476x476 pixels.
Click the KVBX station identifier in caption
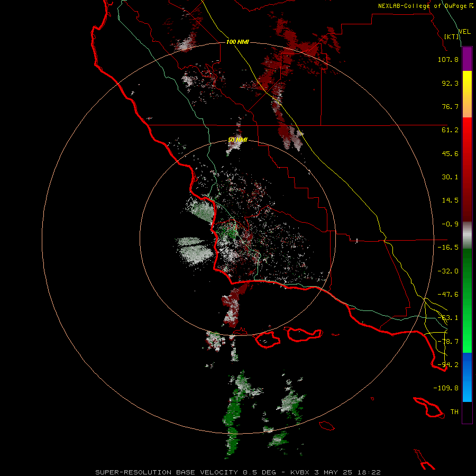[300, 472]
